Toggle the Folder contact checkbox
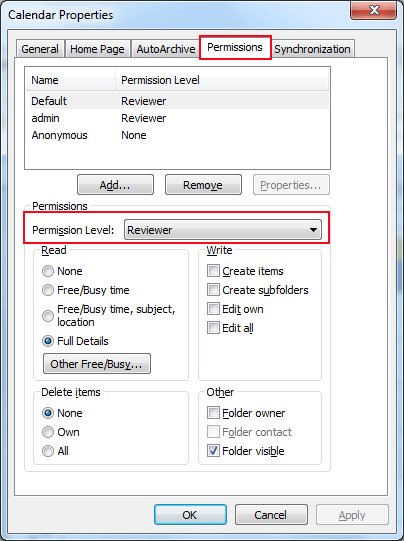The image size is (404, 541). (213, 431)
